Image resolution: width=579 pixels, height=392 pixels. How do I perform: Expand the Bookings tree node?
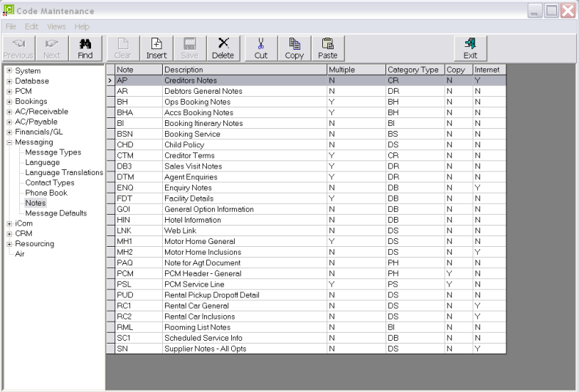[9, 101]
